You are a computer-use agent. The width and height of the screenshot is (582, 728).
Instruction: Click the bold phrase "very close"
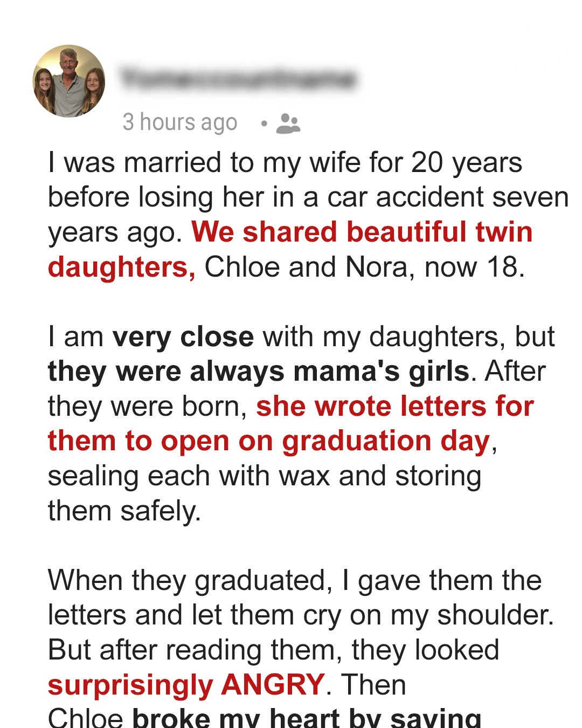pos(183,336)
